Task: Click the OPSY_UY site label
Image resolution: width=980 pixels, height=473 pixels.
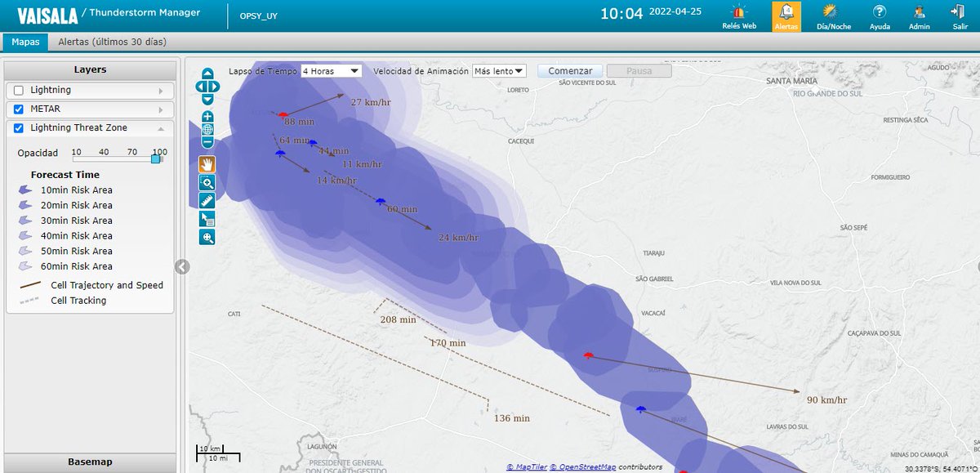Action: 258,16
